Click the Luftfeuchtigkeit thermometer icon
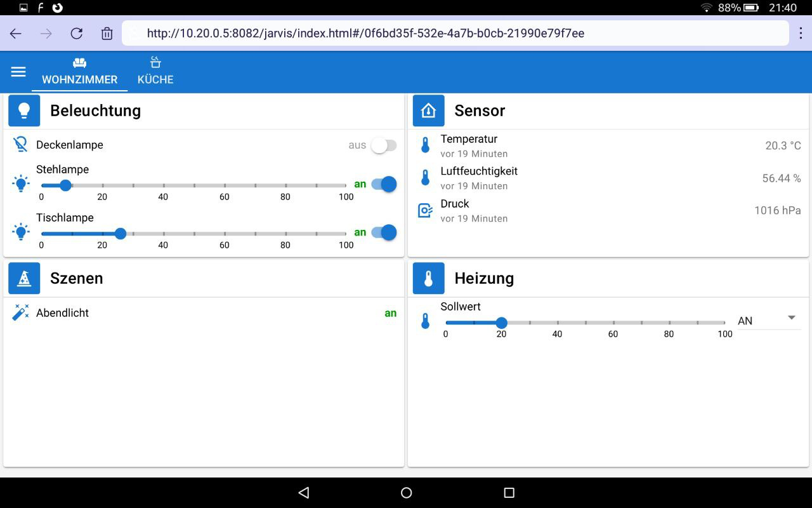The height and width of the screenshot is (508, 812). tap(425, 178)
